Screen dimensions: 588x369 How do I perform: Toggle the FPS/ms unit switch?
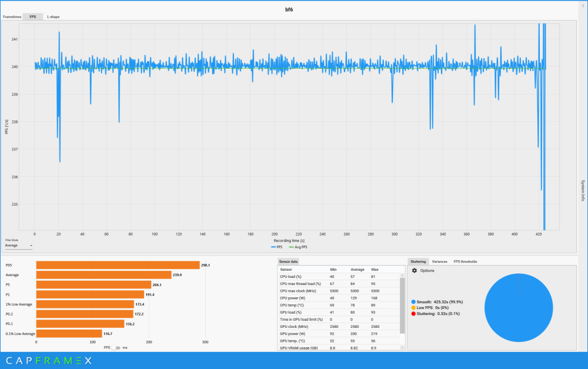(x=118, y=347)
